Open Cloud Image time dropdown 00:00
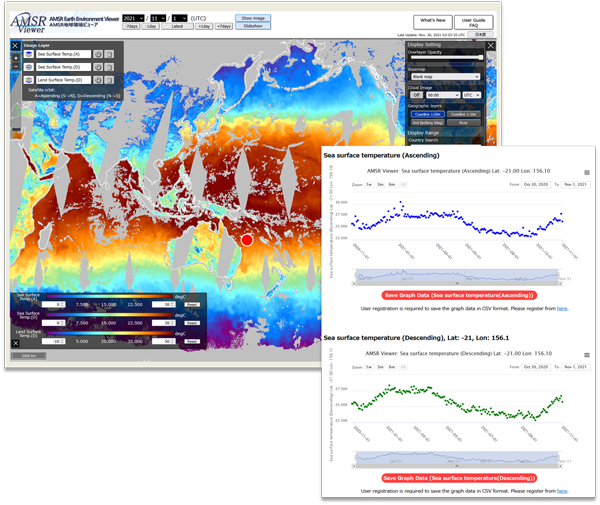Image resolution: width=600 pixels, height=505 pixels. point(443,95)
